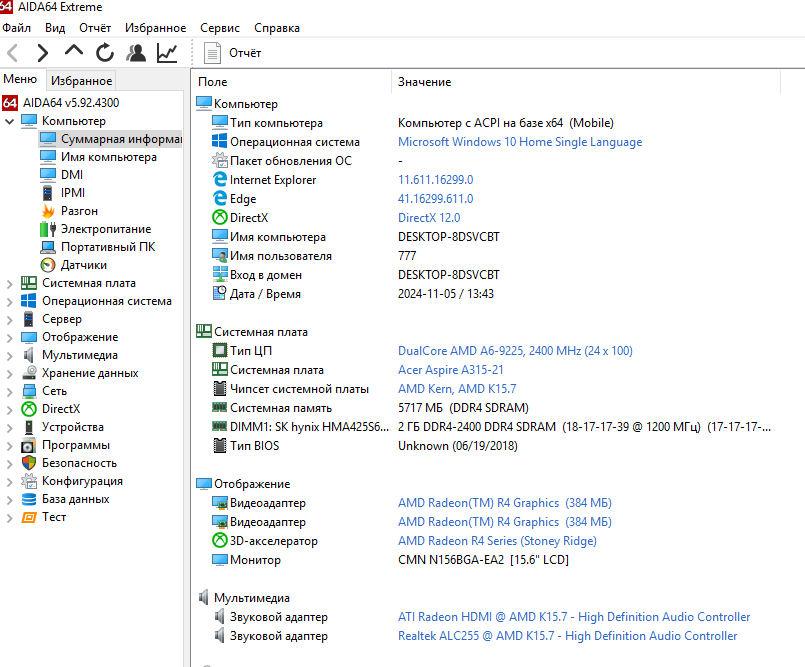This screenshot has height=667, width=805.
Task: Expand the Мультимедиа tree node
Action: 9,355
